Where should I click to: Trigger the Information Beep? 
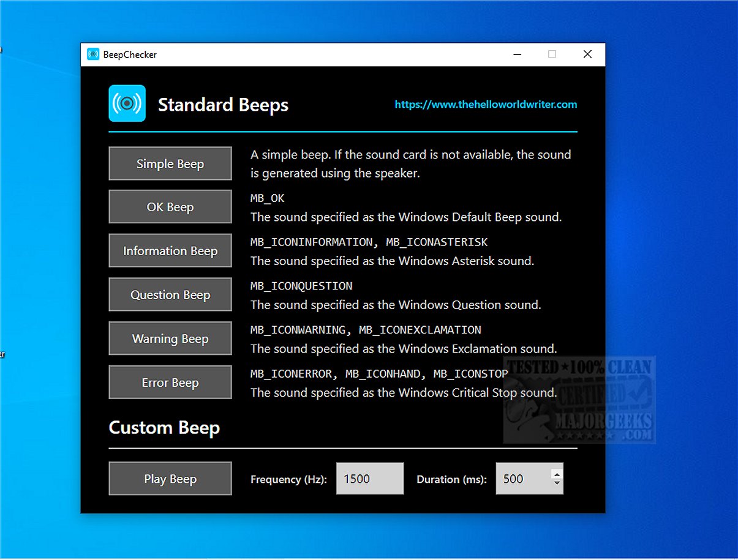pos(170,250)
